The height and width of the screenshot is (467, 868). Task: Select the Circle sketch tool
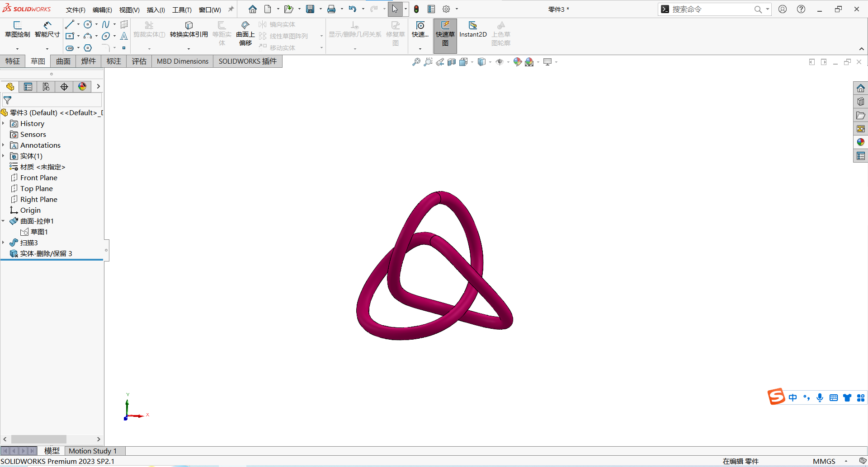pos(87,24)
